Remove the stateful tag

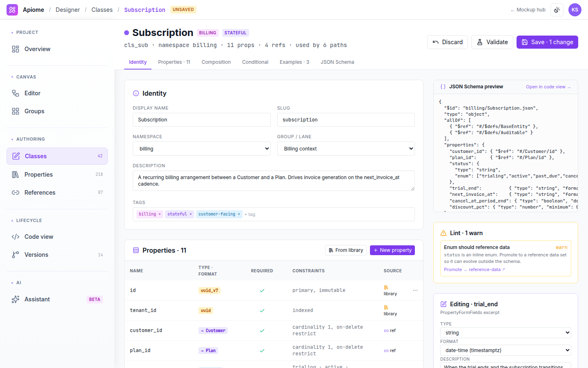point(191,214)
